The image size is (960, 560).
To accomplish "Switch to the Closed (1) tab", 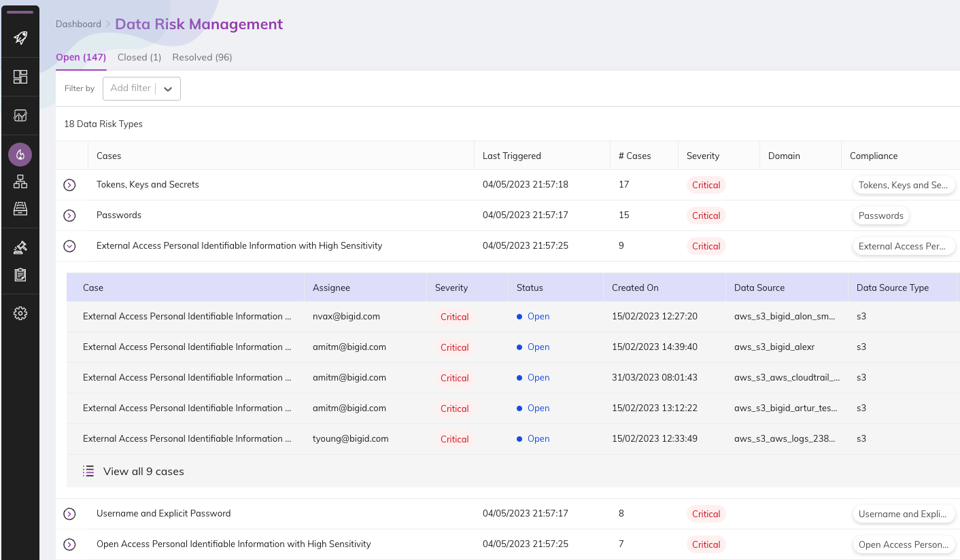I will (x=139, y=57).
